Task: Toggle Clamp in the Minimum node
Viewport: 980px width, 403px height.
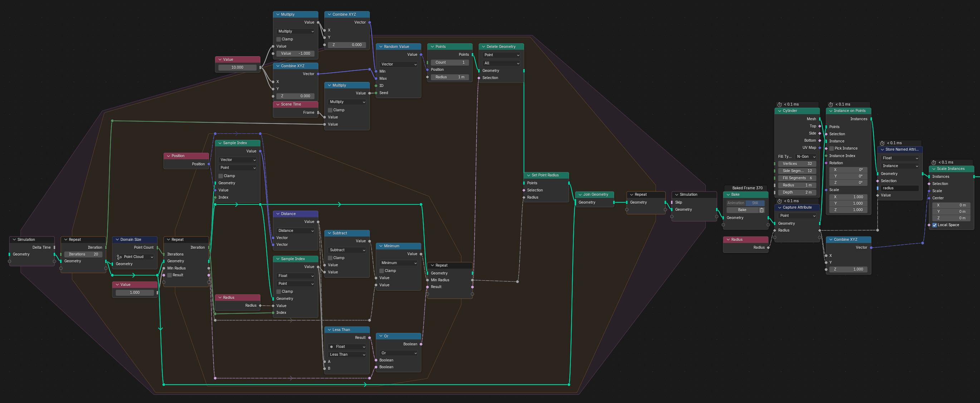Action: [x=382, y=271]
